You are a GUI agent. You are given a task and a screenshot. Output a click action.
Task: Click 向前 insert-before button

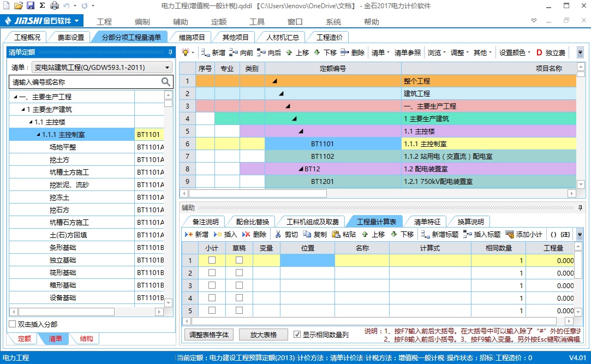(x=241, y=52)
